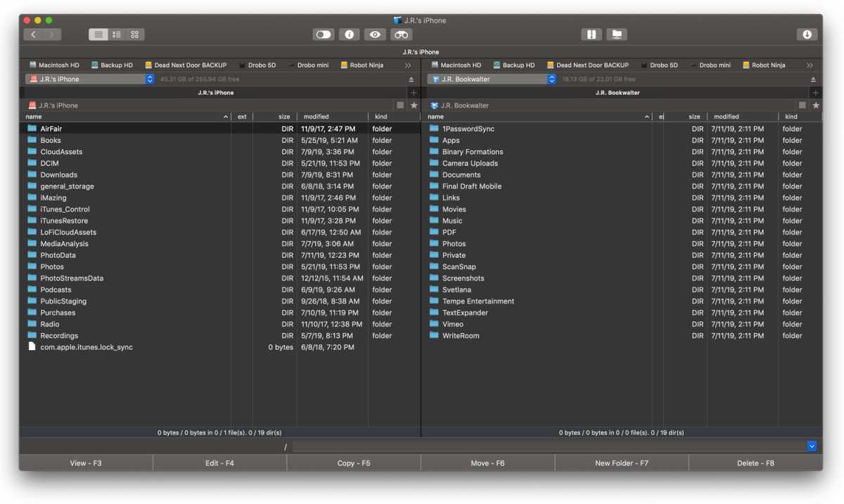Click the square icon in left path bar
Screen dimensions: 844x504
[x=400, y=105]
